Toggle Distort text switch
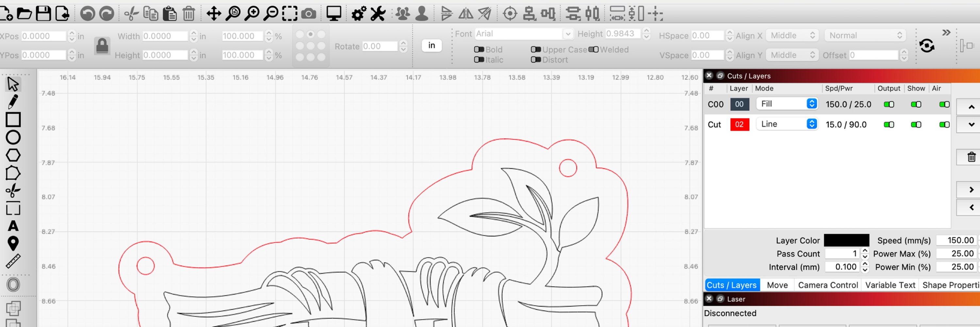This screenshot has height=327, width=980. pos(536,60)
